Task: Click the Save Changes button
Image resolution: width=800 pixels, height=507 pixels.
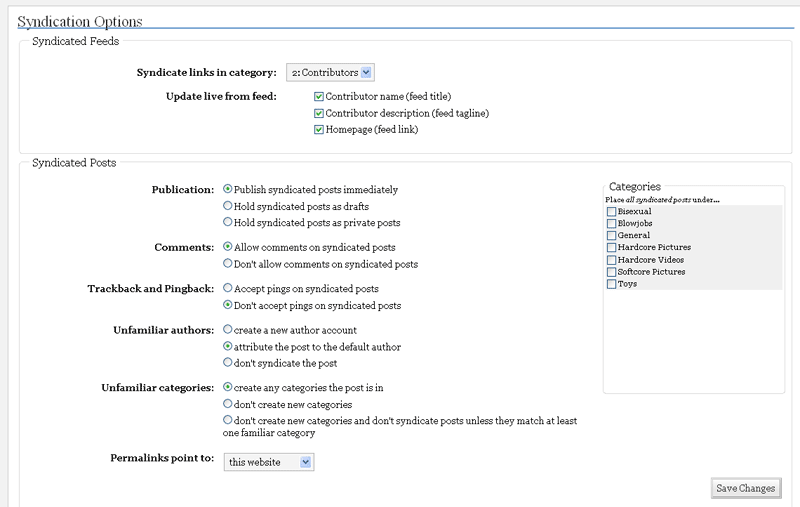Action: pyautogui.click(x=745, y=488)
